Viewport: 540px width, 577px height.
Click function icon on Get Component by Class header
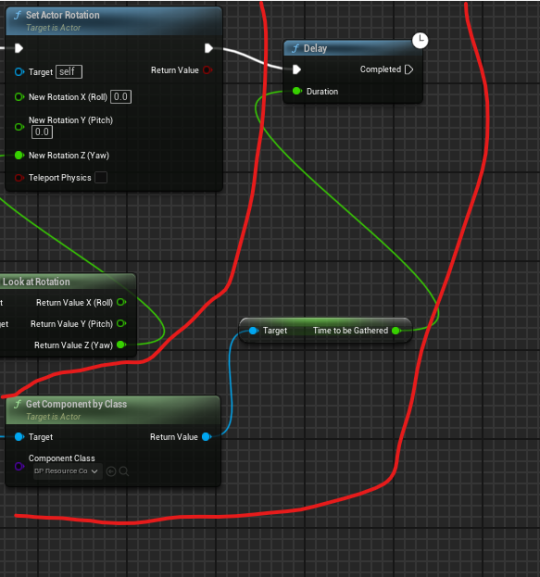point(18,404)
